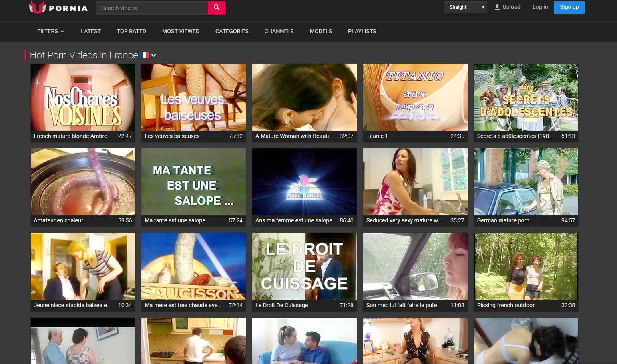This screenshot has width=617, height=364.
Task: Go to the Latest tab
Action: [x=90, y=31]
